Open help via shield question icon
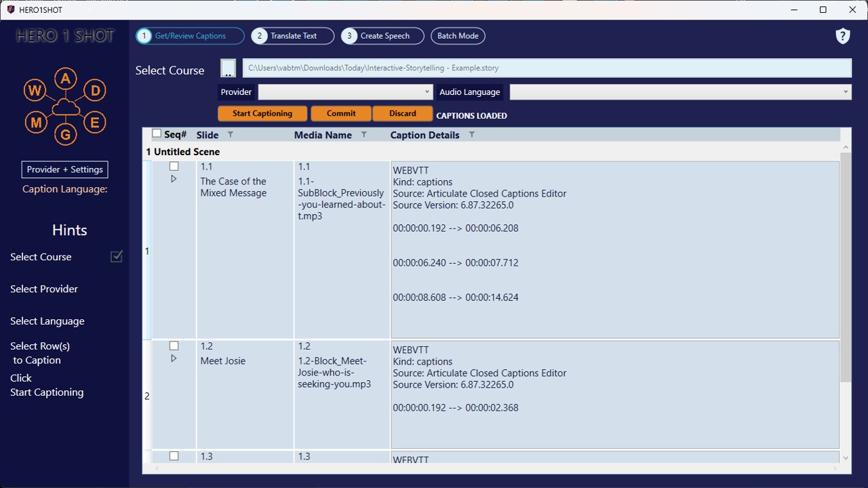This screenshot has height=488, width=868. click(x=842, y=36)
